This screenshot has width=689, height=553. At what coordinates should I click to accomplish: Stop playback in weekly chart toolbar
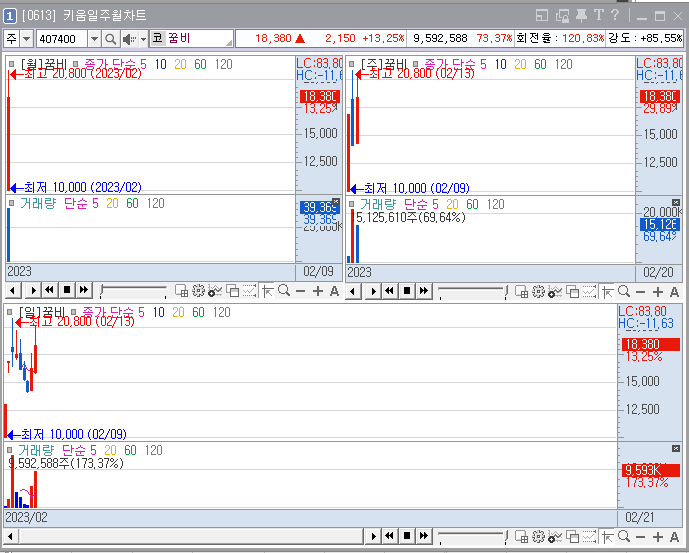coord(407,291)
